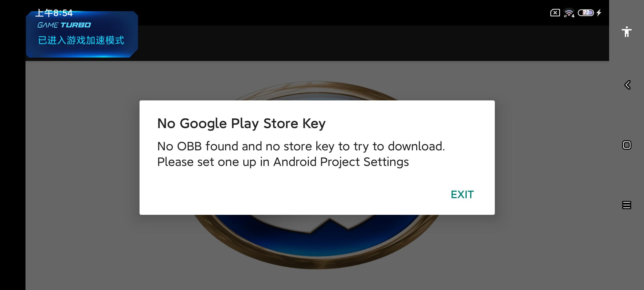
Task: Tap the accessibility person icon
Action: (627, 32)
